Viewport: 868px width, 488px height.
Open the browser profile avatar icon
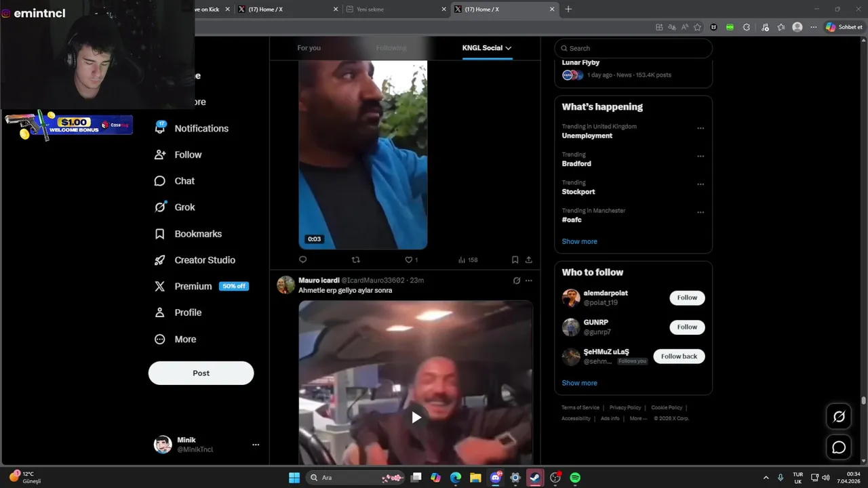[797, 27]
